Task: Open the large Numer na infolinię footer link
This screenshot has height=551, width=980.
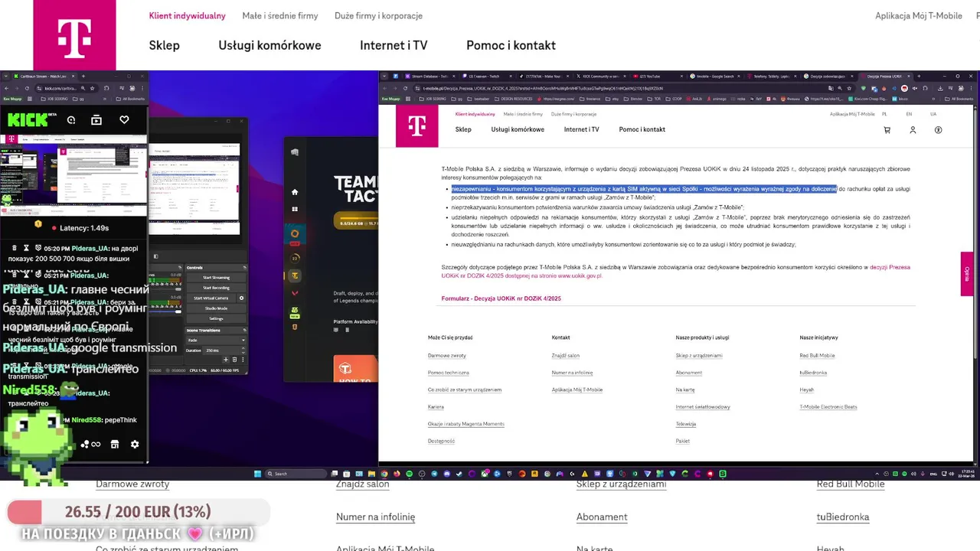Action: (375, 517)
